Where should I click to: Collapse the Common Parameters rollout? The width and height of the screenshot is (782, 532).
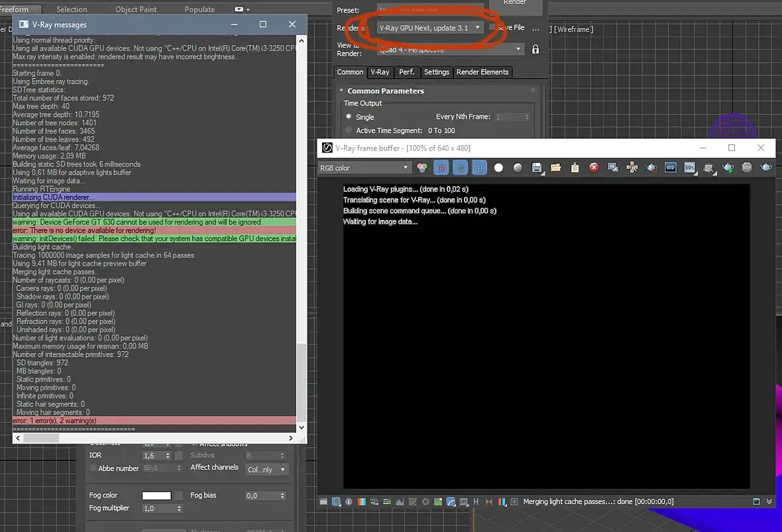[x=341, y=91]
